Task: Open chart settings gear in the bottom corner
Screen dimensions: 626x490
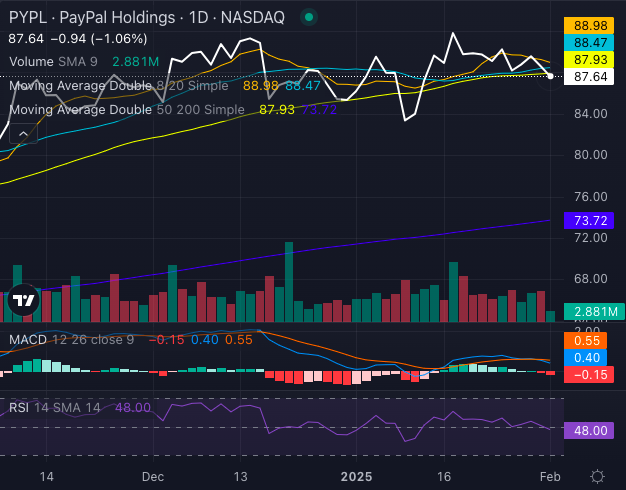Action: tap(596, 476)
